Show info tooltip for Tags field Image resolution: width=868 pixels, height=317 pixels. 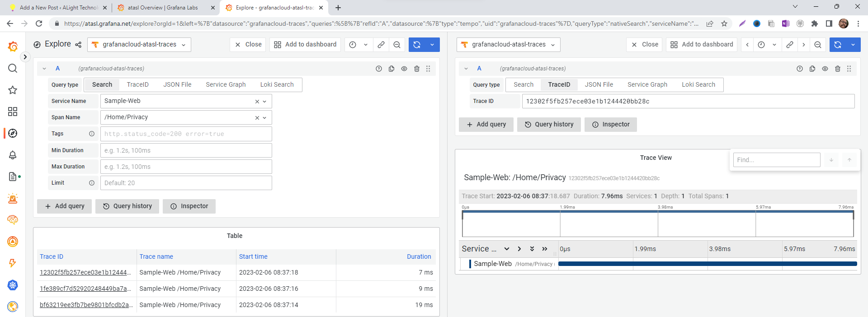point(92,134)
